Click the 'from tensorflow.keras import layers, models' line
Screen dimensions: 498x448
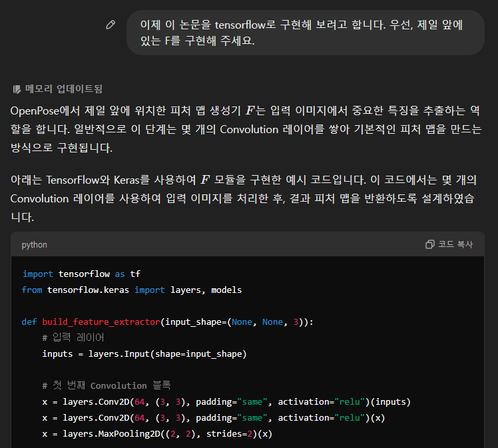[x=132, y=290]
